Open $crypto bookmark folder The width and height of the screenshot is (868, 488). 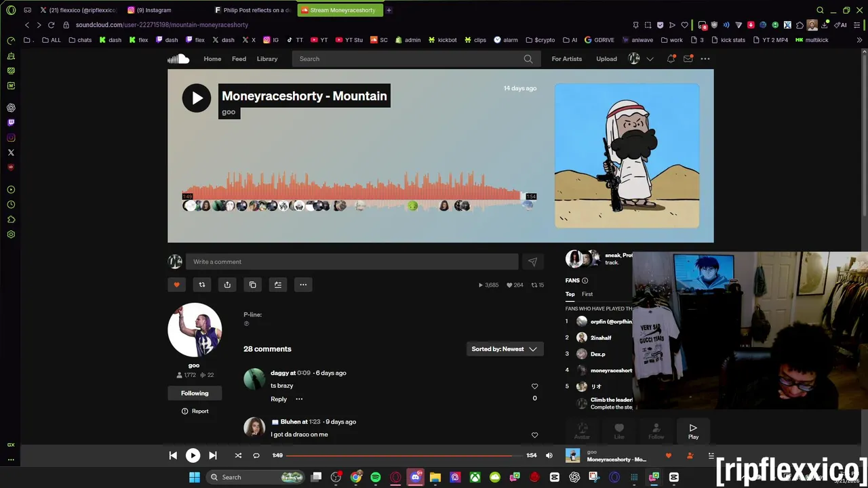pos(540,40)
